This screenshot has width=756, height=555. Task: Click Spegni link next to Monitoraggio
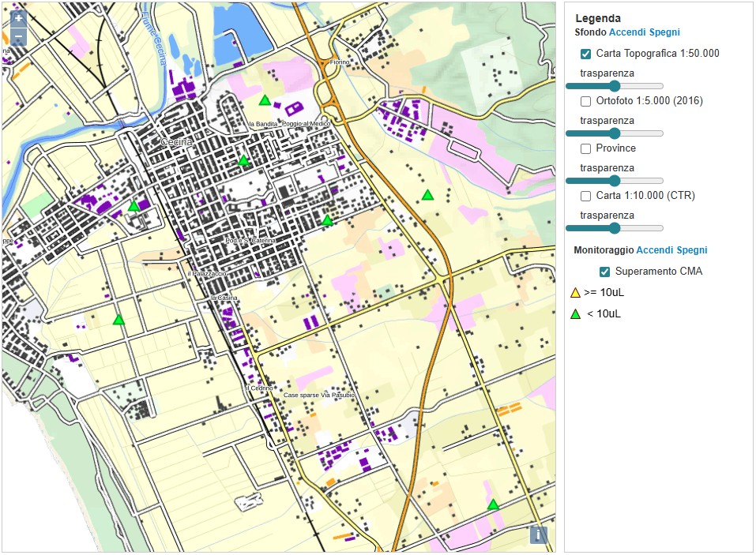pyautogui.click(x=692, y=249)
